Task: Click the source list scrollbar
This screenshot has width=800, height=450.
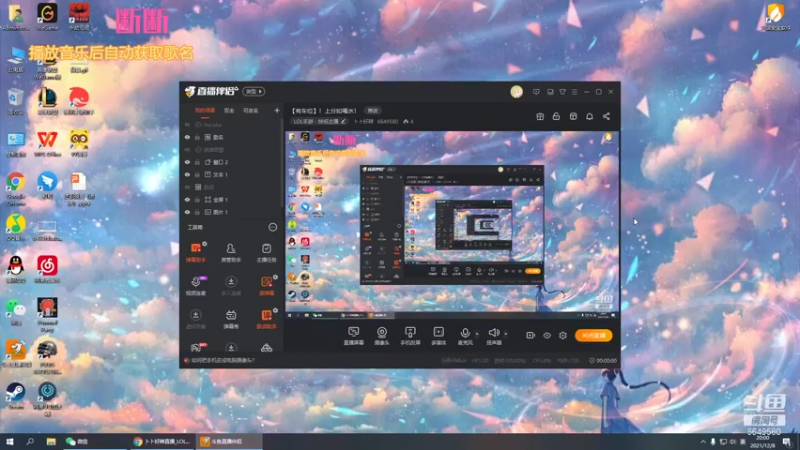Action: click(282, 163)
